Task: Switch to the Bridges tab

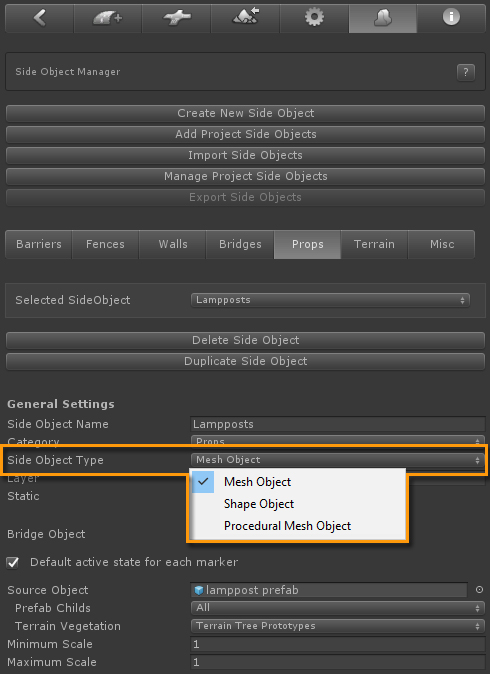Action: (x=240, y=244)
